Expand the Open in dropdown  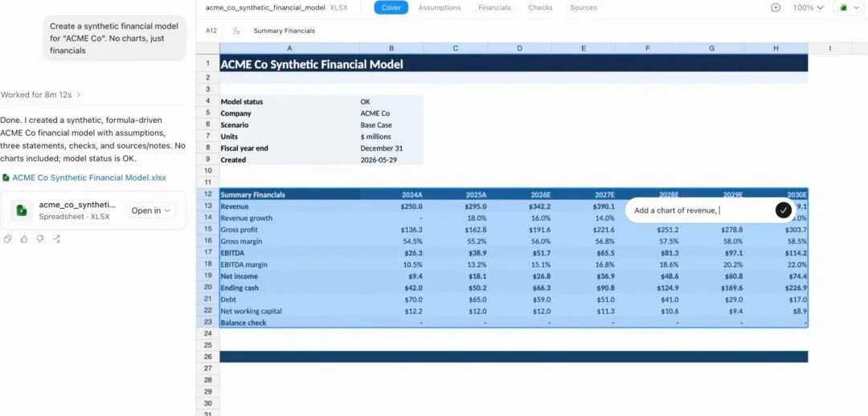[151, 210]
